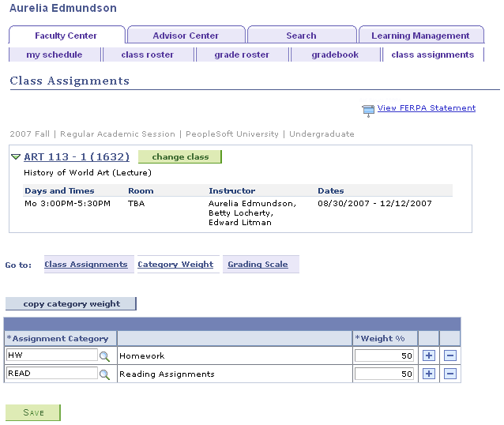Click Mo 3:00PM-5:30PM schedule text

(67, 204)
